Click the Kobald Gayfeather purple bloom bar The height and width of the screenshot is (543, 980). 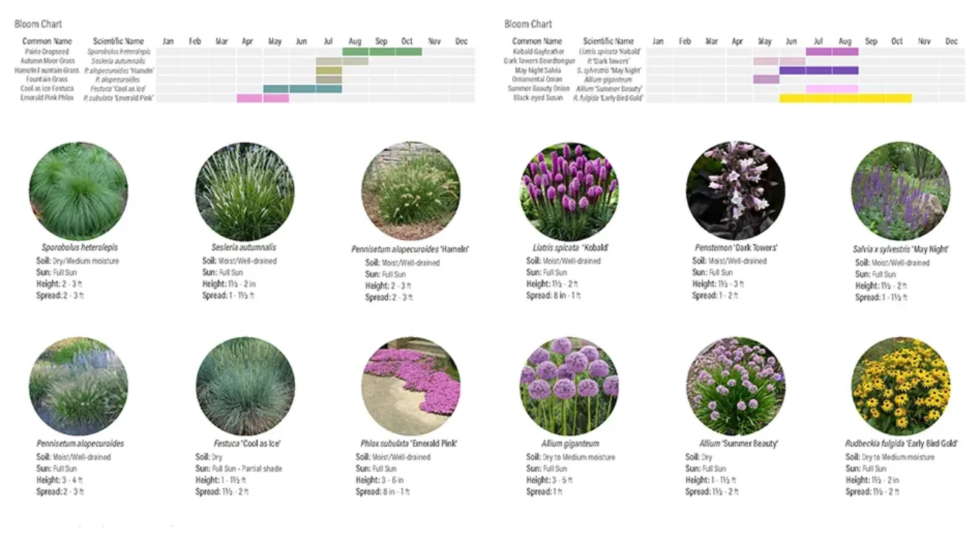pyautogui.click(x=832, y=52)
